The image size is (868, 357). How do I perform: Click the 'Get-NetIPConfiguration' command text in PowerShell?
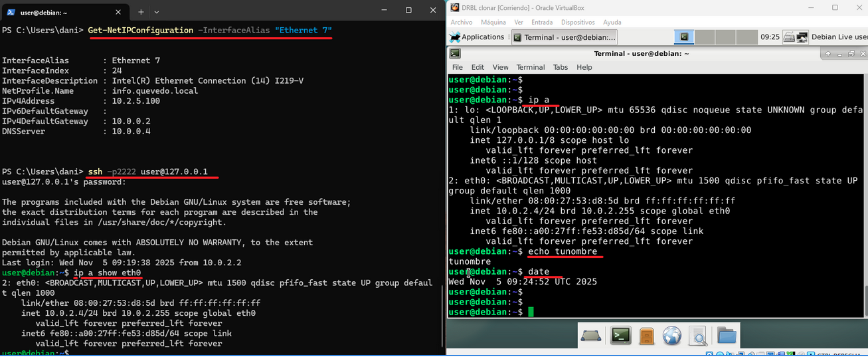point(140,31)
